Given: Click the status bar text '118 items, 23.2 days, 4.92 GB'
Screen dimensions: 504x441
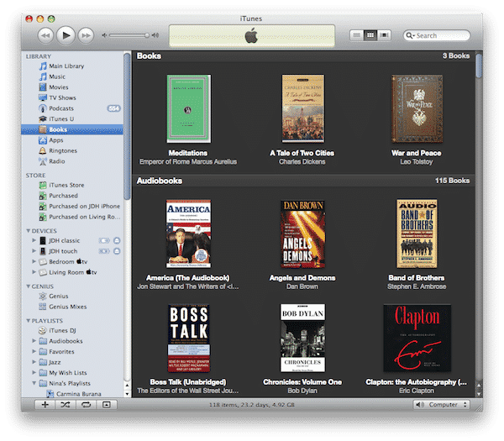Looking at the screenshot, I should [x=252, y=405].
